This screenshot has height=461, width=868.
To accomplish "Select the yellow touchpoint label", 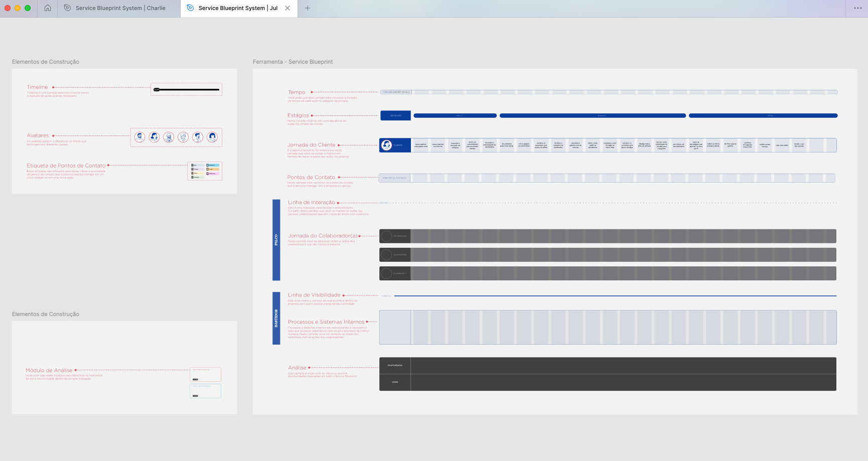I will 198,173.
